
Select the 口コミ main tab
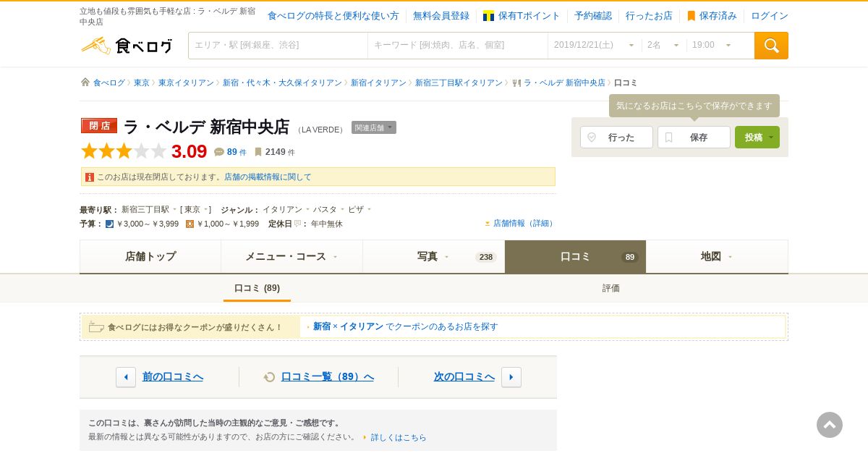[x=575, y=256]
